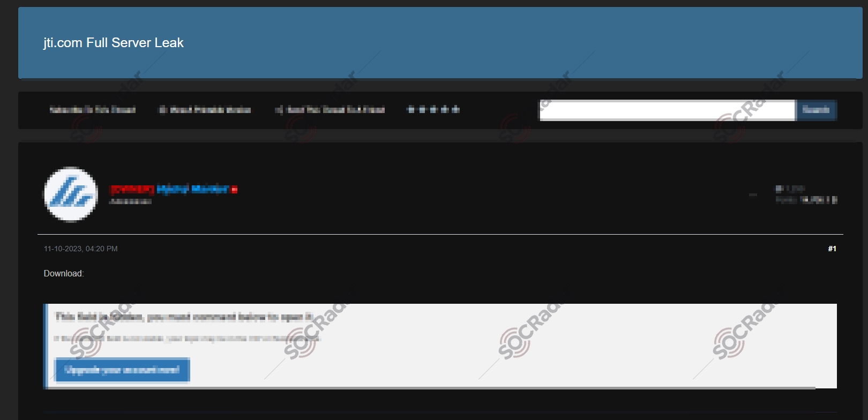Open the post author's blue username link

click(x=193, y=189)
